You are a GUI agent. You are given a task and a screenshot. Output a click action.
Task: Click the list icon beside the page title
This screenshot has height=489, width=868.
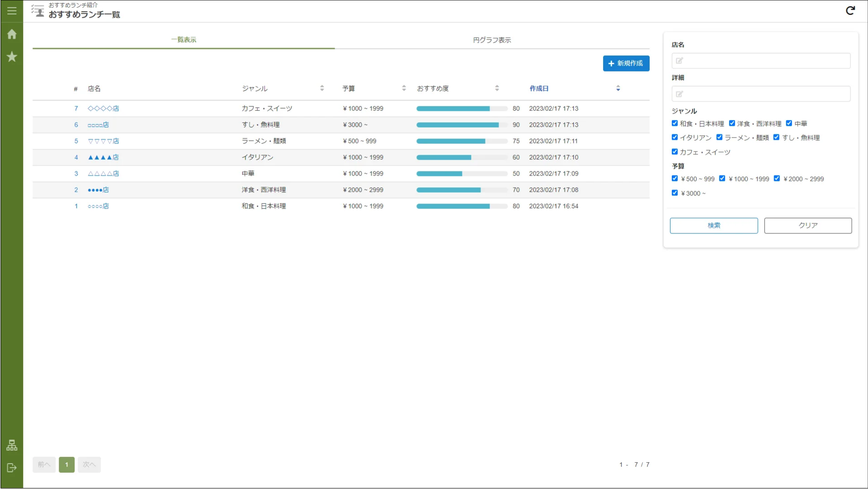pyautogui.click(x=38, y=11)
